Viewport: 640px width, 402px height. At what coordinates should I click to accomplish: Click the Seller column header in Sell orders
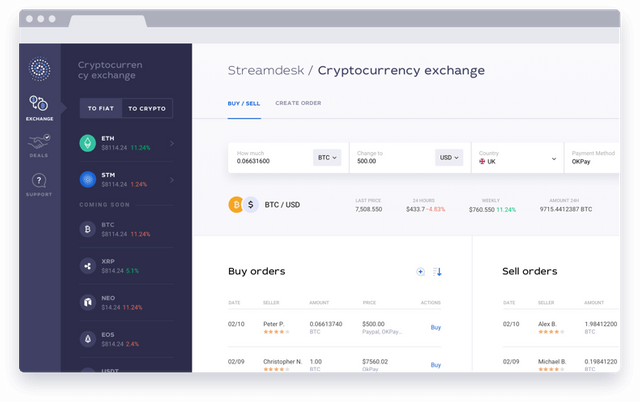coord(546,303)
